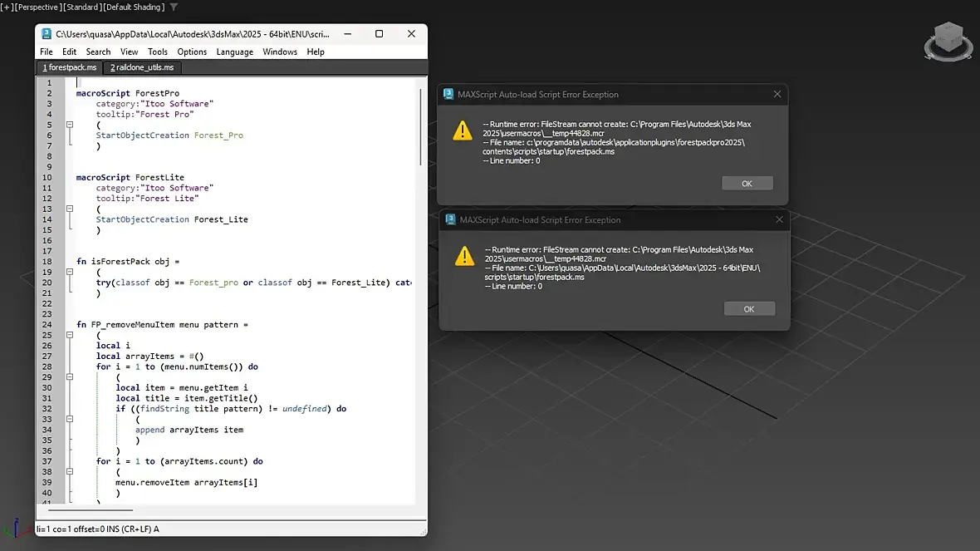Click OK in the lower error dialog
980x551 pixels.
pos(749,309)
